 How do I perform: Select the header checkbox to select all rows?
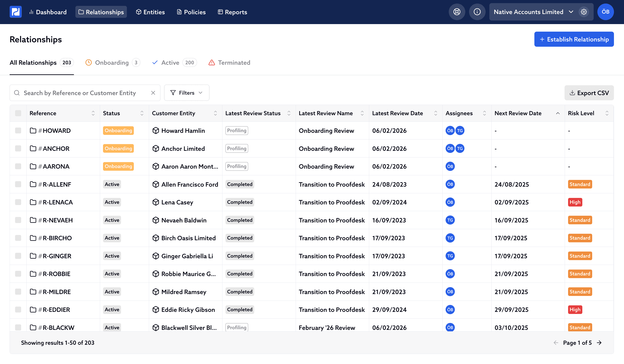click(x=18, y=113)
